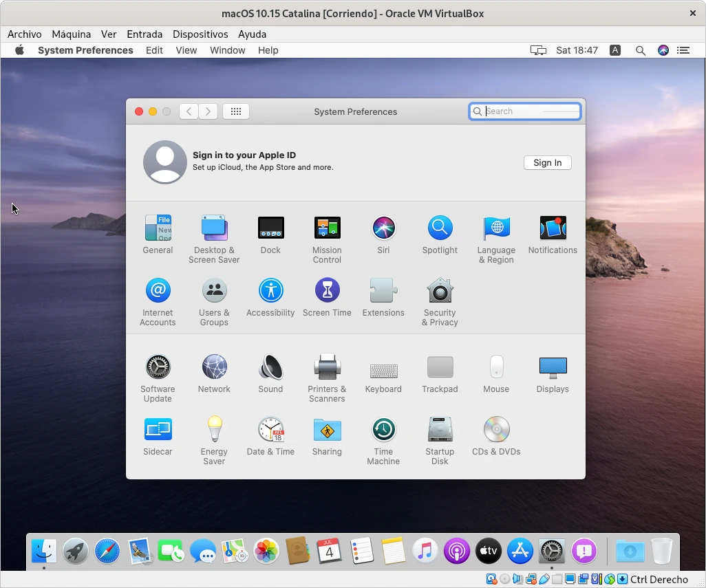Open the Startup Disk pane
The width and height of the screenshot is (706, 588).
440,431
